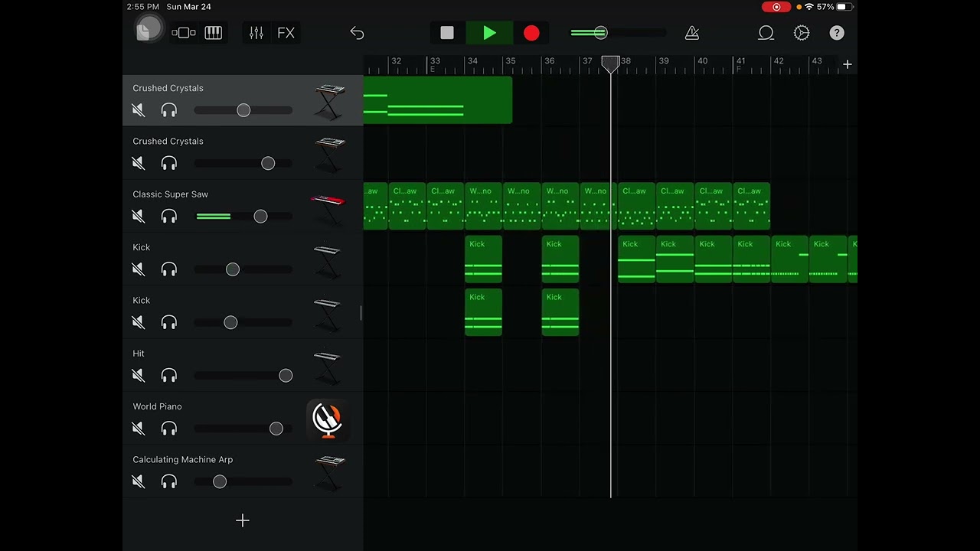This screenshot has height=551, width=980.
Task: Mute the lower Kick track
Action: pos(139,322)
